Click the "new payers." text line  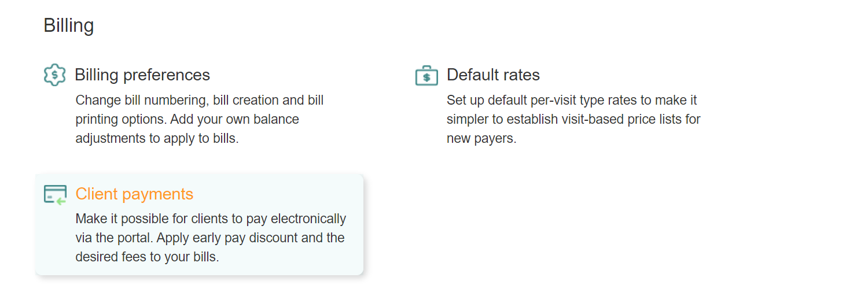coord(481,139)
